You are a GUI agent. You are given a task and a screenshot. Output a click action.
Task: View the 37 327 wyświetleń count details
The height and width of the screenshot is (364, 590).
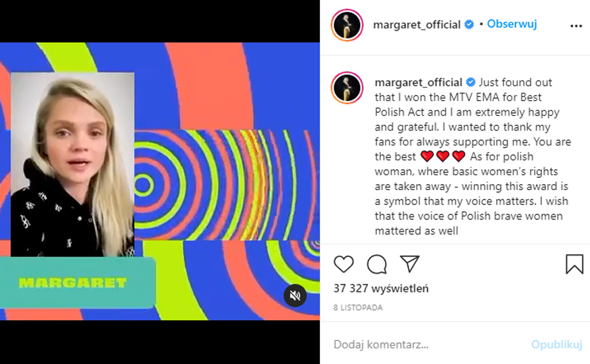381,289
